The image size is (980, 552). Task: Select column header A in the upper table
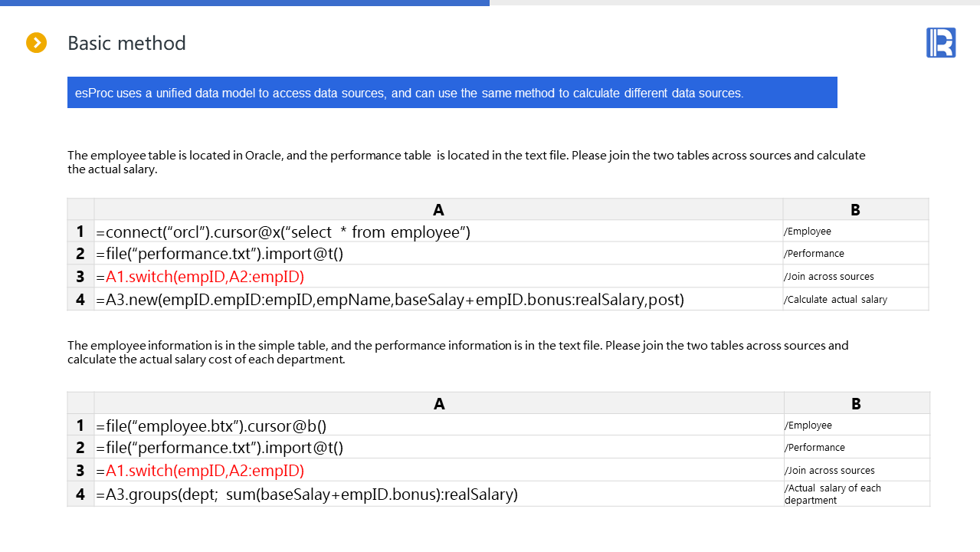(x=438, y=210)
